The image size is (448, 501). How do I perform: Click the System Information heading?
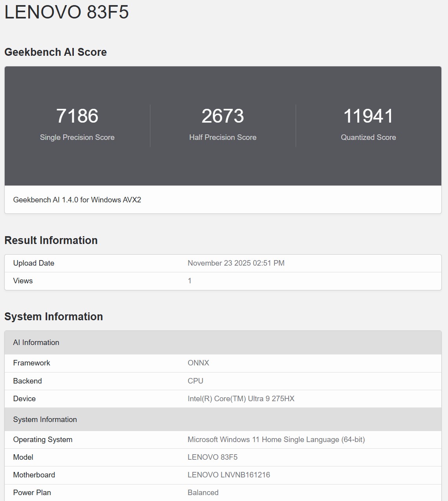[53, 316]
